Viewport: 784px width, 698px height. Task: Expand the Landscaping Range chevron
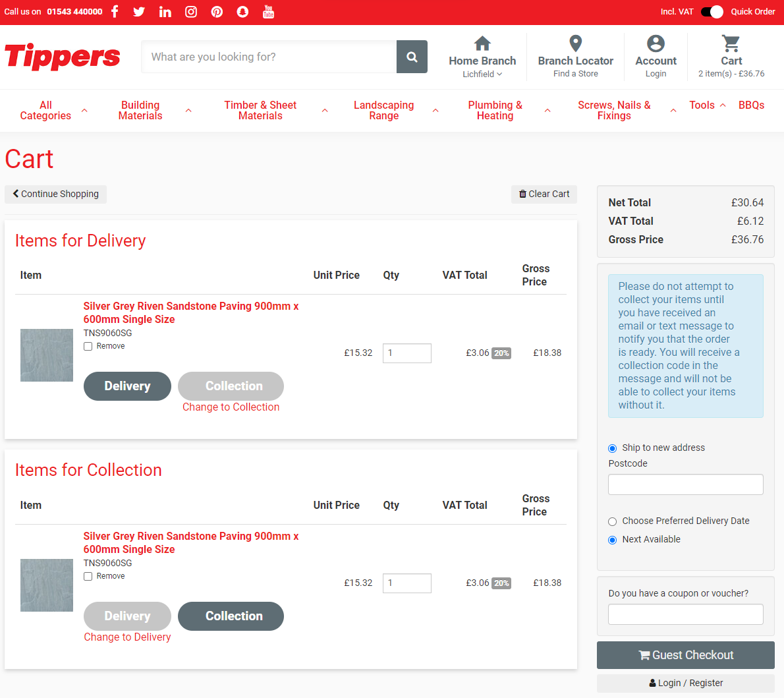point(435,111)
